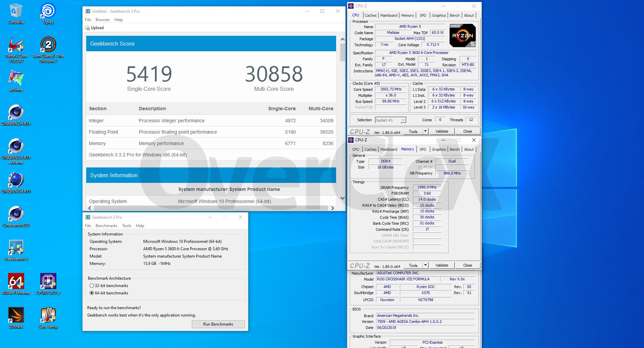
Task: Open the AIDA64 Extreme icon
Action: coord(16,284)
